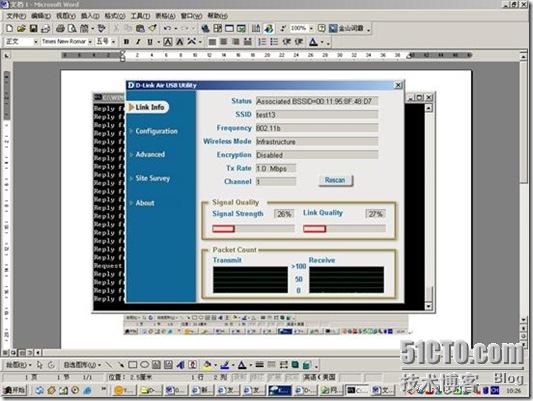Image resolution: width=533 pixels, height=401 pixels.
Task: Open the 编辑 menu
Action: coord(41,16)
